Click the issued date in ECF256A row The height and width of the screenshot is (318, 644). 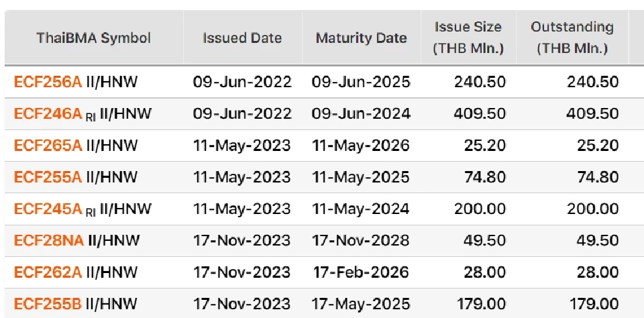(x=242, y=82)
